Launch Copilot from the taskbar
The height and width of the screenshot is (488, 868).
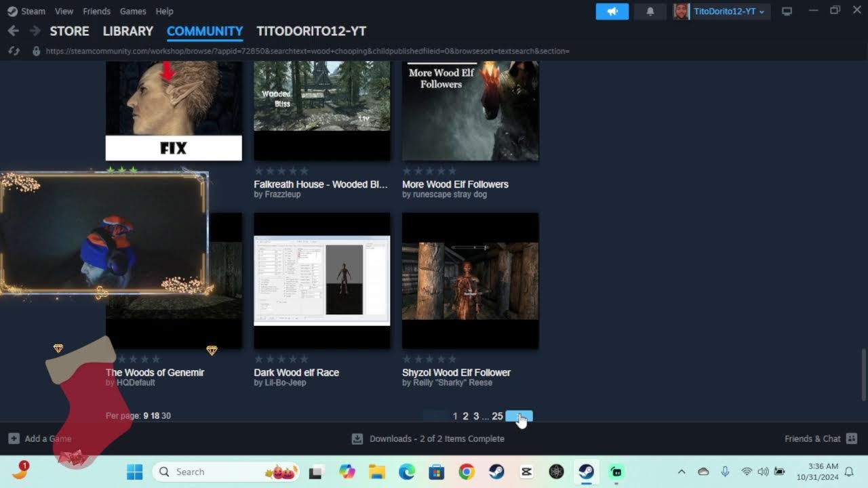pyautogui.click(x=347, y=472)
